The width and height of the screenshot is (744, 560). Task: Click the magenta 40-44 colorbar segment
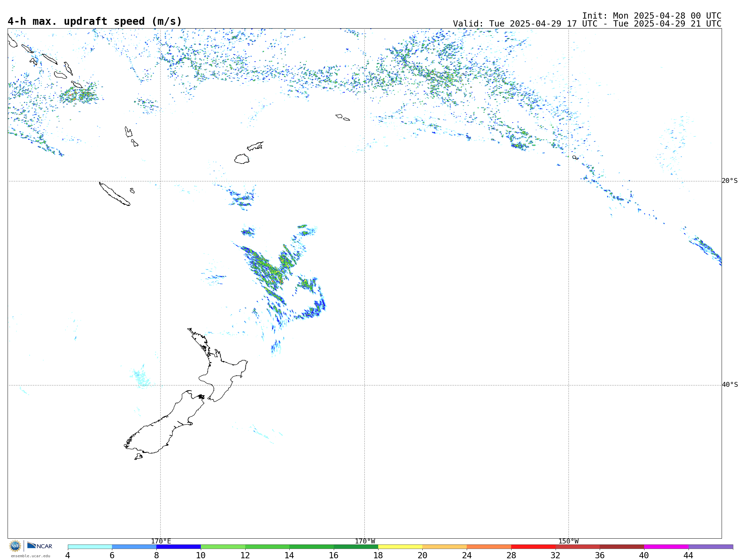pyautogui.click(x=666, y=547)
